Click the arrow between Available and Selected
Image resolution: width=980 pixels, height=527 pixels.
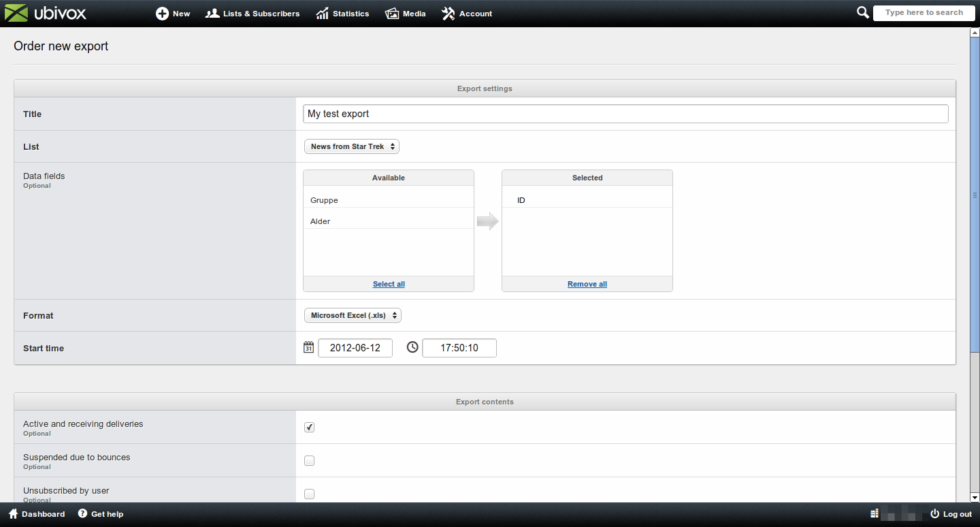(x=487, y=221)
